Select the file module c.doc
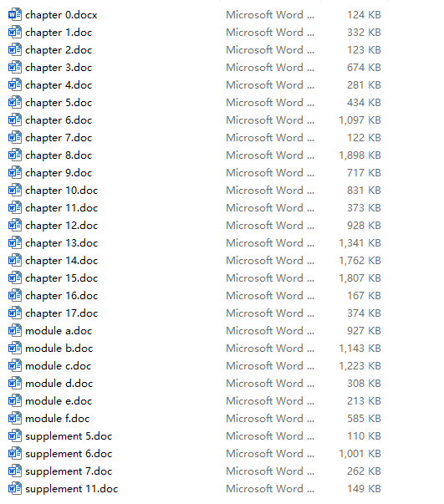The width and height of the screenshot is (444, 504). pyautogui.click(x=59, y=366)
